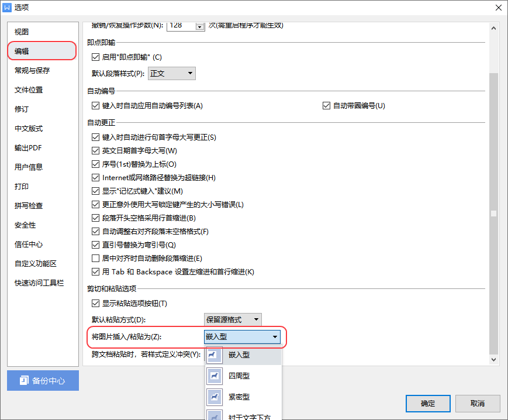This screenshot has width=508, height=420.
Task: Open the 打印 options category
Action: [x=43, y=187]
